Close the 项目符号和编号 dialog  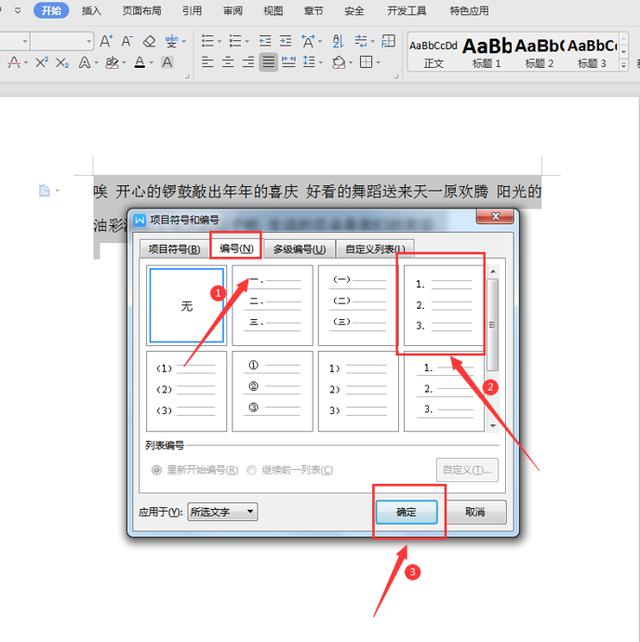(x=495, y=216)
